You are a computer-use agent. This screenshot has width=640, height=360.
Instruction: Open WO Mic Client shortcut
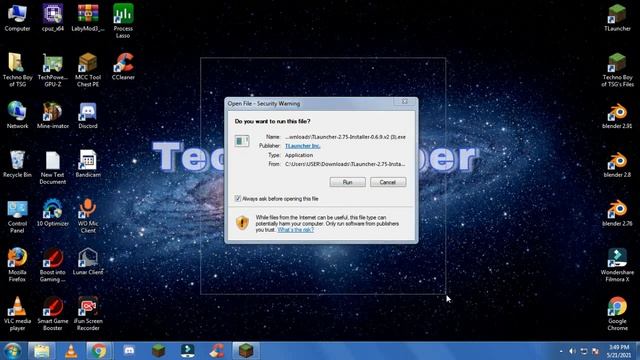(x=88, y=216)
